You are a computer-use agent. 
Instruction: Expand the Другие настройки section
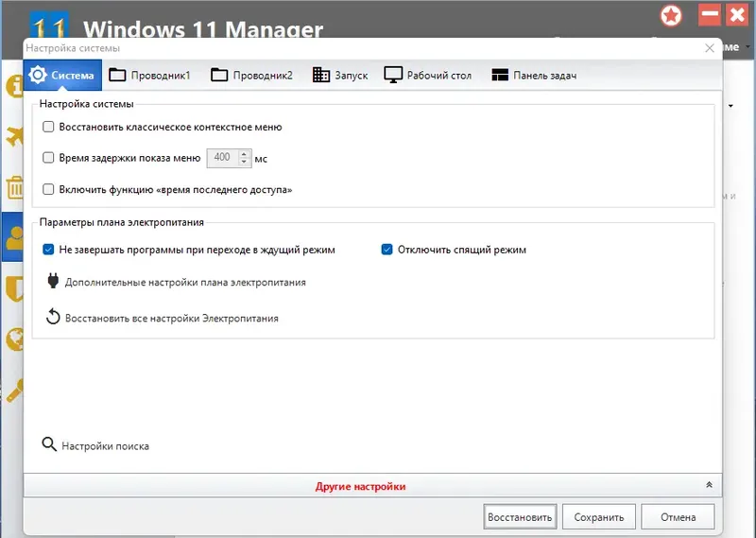coord(360,486)
